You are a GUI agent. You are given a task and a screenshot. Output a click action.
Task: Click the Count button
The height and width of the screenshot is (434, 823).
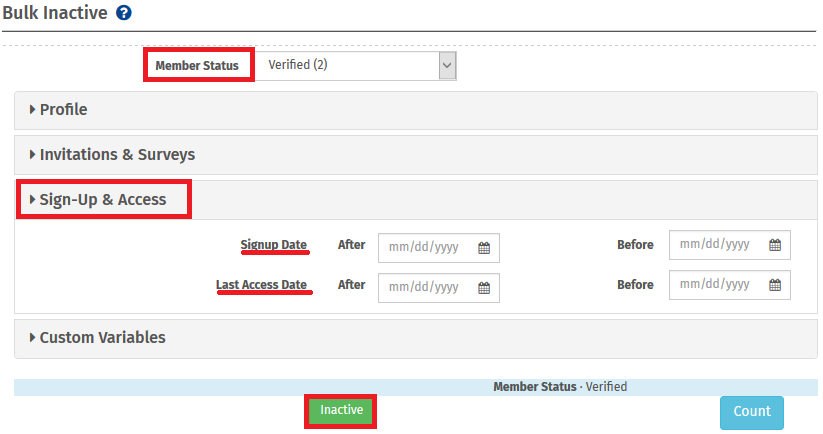(x=752, y=412)
